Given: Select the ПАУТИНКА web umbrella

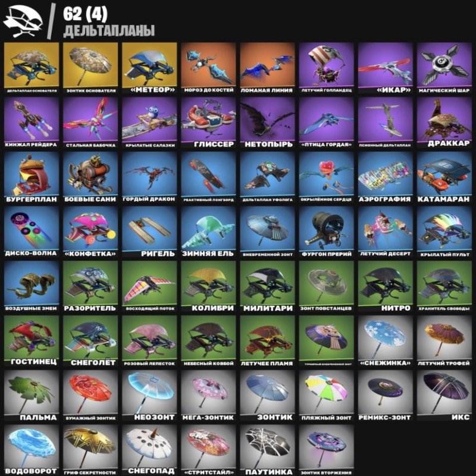Looking at the screenshot, I should tap(267, 450).
